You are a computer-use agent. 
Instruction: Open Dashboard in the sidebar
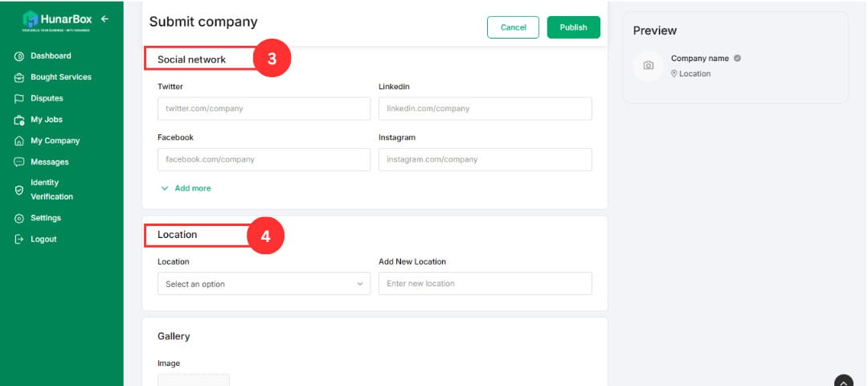pos(51,56)
